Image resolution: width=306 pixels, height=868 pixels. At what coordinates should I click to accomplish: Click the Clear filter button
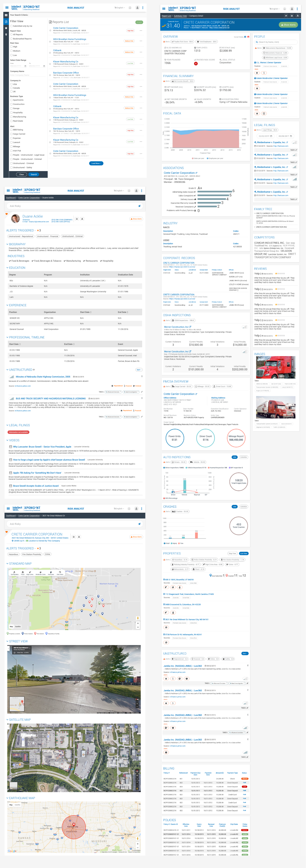[x=22, y=175]
